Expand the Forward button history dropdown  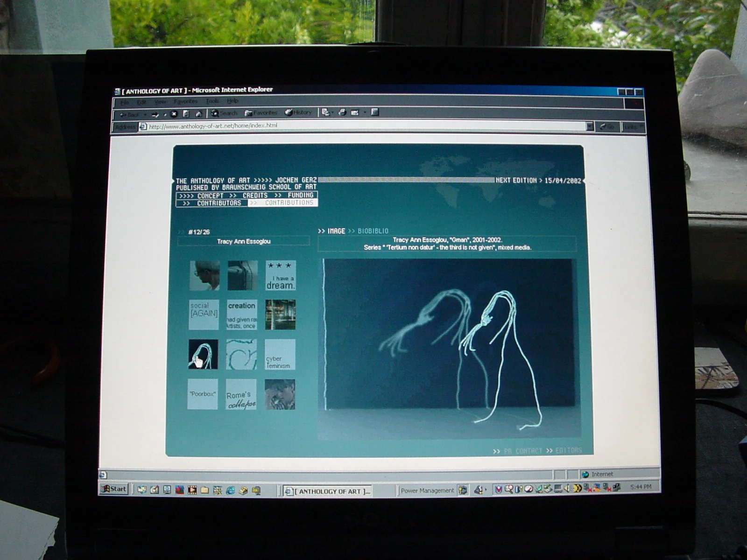click(165, 115)
